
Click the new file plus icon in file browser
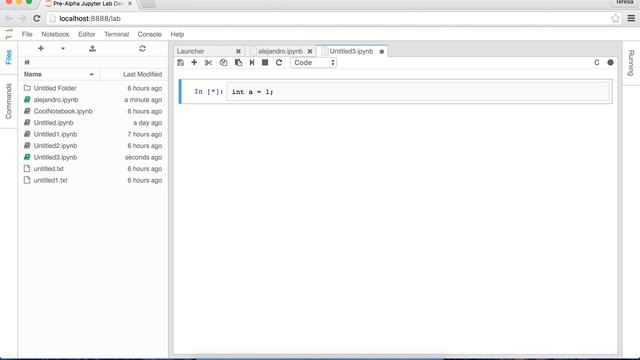(41, 49)
